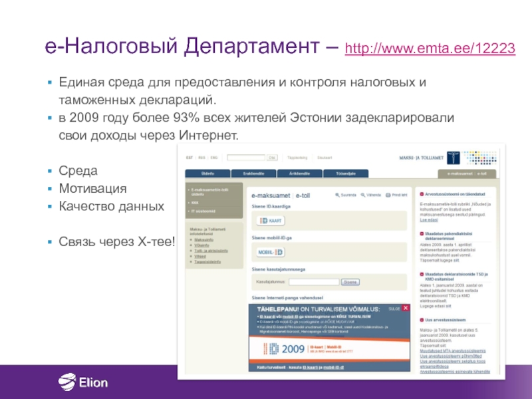Select the 'Мотивация' bullet text
Screen dimensions: 532x399
[92, 188]
